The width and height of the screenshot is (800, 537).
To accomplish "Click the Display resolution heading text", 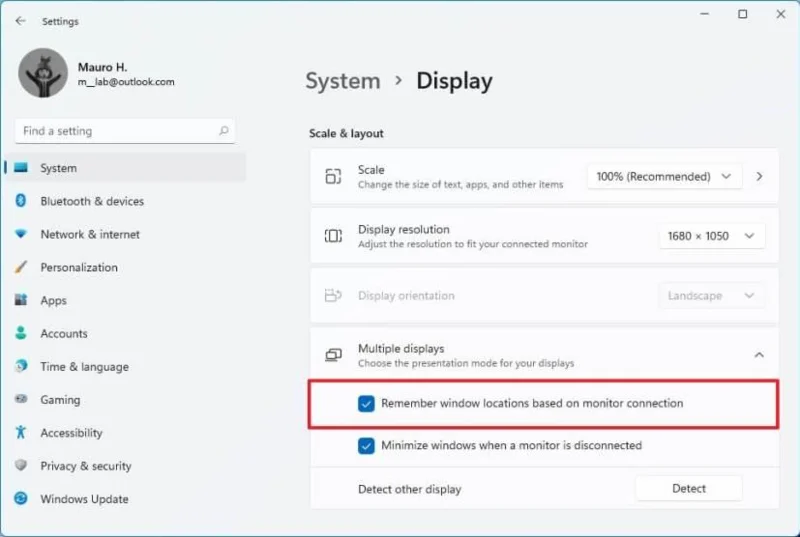I will (404, 229).
